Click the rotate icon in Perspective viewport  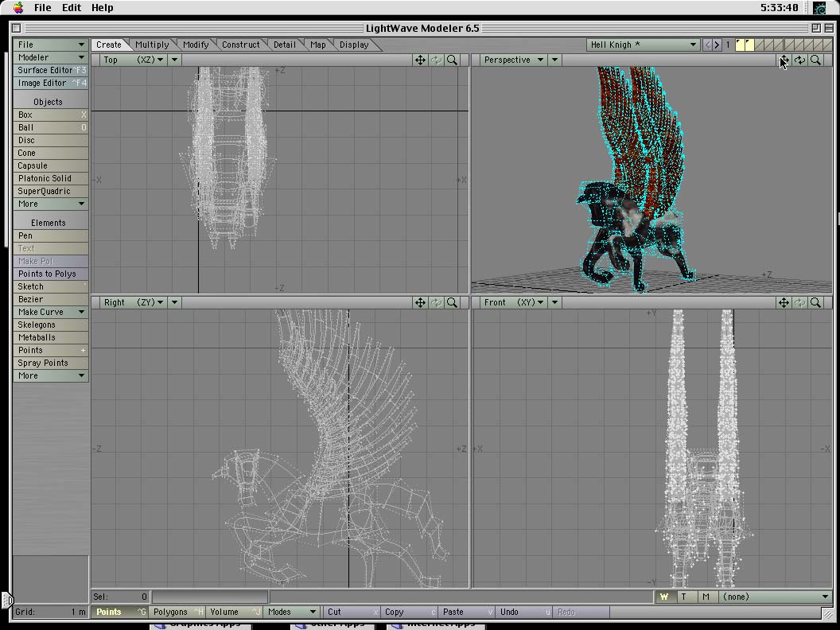click(x=799, y=60)
